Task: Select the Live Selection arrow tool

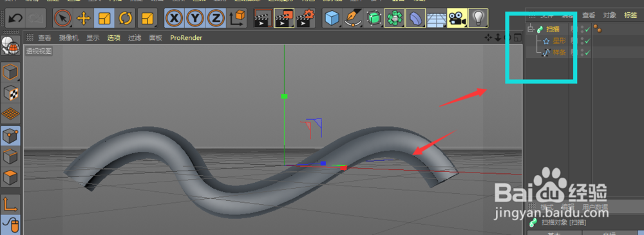Action: pyautogui.click(x=62, y=18)
